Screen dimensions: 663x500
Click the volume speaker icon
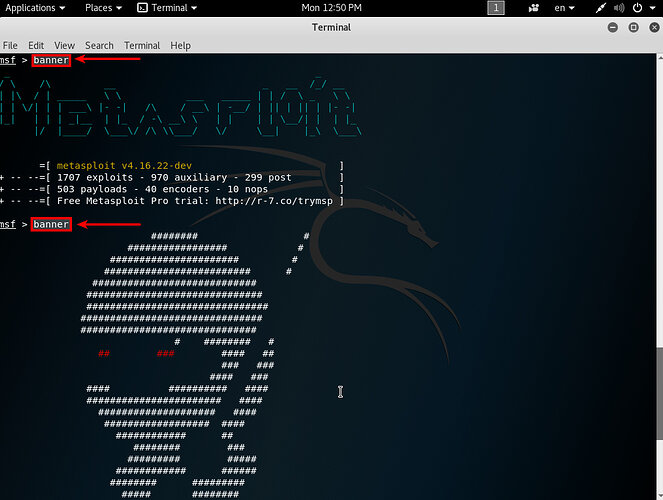619,8
